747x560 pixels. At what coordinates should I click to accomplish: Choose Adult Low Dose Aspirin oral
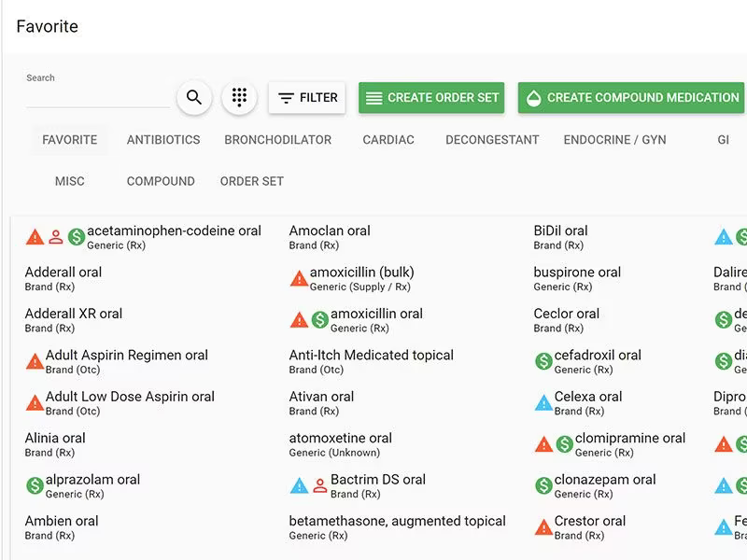point(130,403)
